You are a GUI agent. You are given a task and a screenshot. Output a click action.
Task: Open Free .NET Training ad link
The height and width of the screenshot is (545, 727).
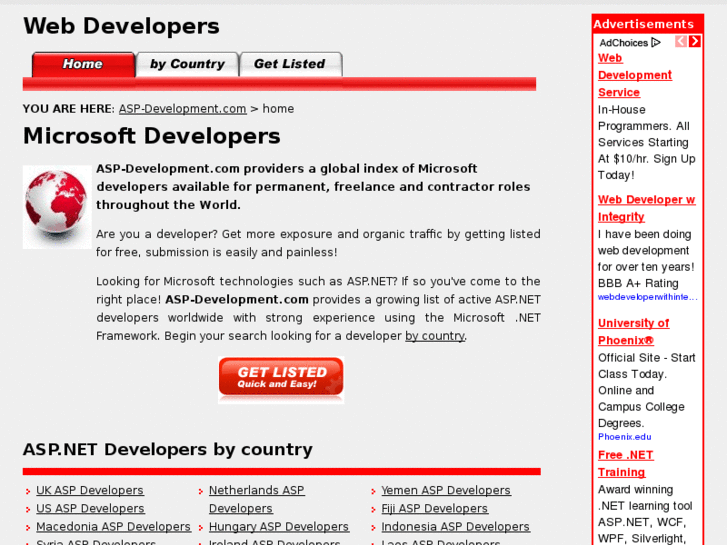(x=625, y=463)
